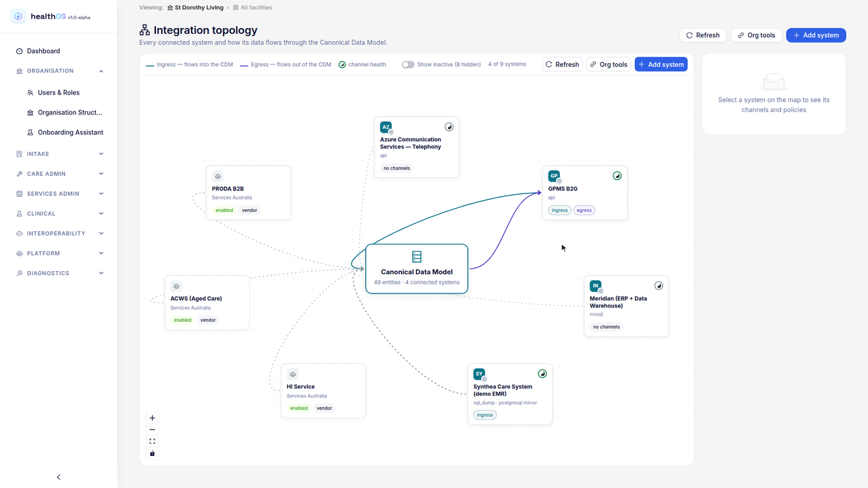
Task: Click the egress tag on GPMS B2G
Action: tap(584, 210)
